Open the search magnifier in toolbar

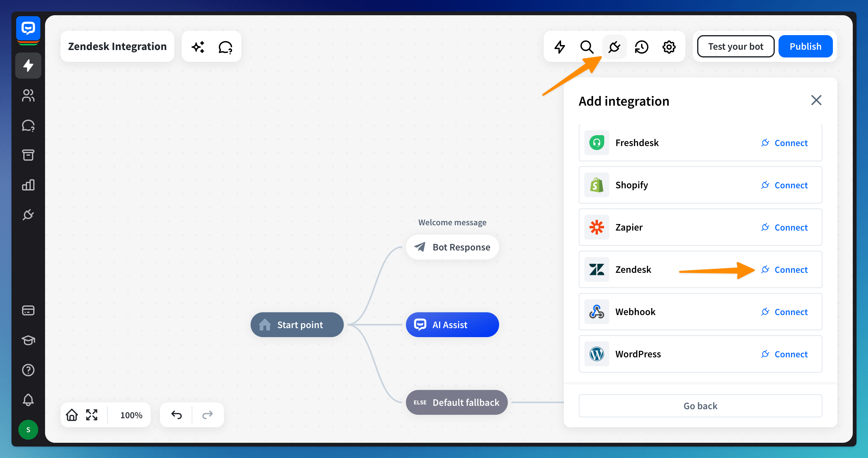tap(587, 47)
